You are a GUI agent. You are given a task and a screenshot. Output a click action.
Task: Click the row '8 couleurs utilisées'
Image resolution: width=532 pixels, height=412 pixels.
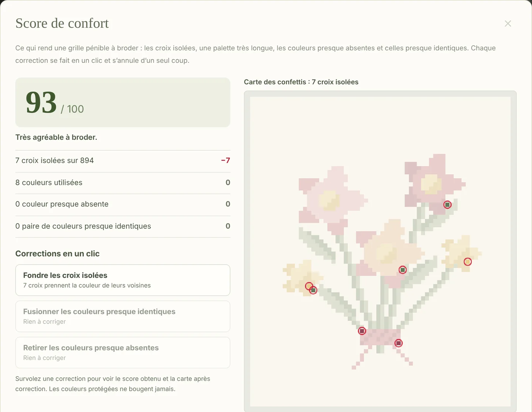(x=123, y=183)
